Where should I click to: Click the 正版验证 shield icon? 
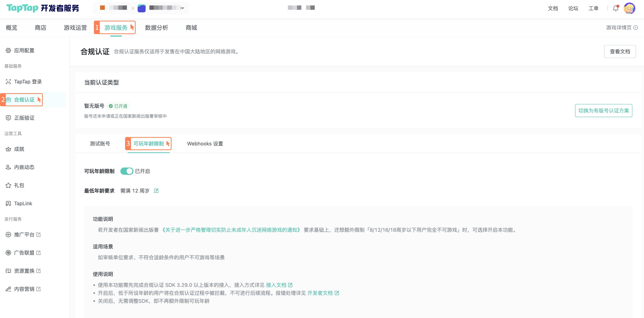click(8, 118)
